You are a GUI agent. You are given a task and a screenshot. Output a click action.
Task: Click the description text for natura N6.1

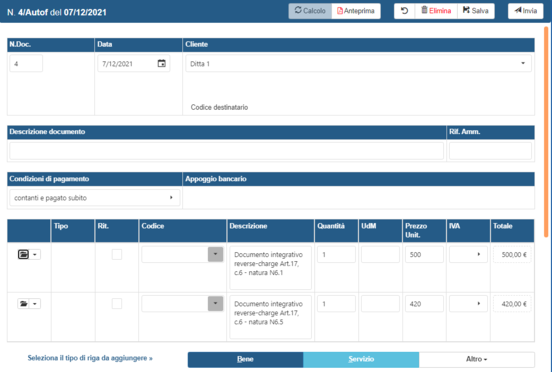[x=270, y=267]
